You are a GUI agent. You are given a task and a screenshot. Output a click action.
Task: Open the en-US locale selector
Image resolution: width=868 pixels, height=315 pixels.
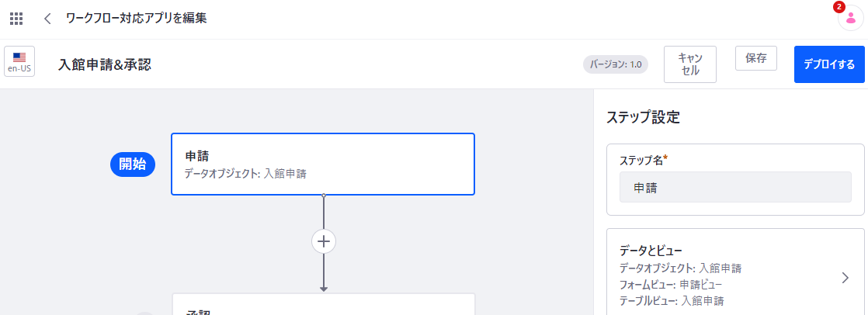point(19,61)
